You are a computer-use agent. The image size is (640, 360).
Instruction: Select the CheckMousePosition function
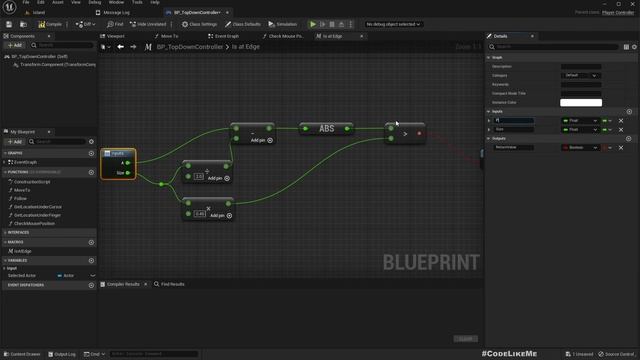tap(34, 224)
